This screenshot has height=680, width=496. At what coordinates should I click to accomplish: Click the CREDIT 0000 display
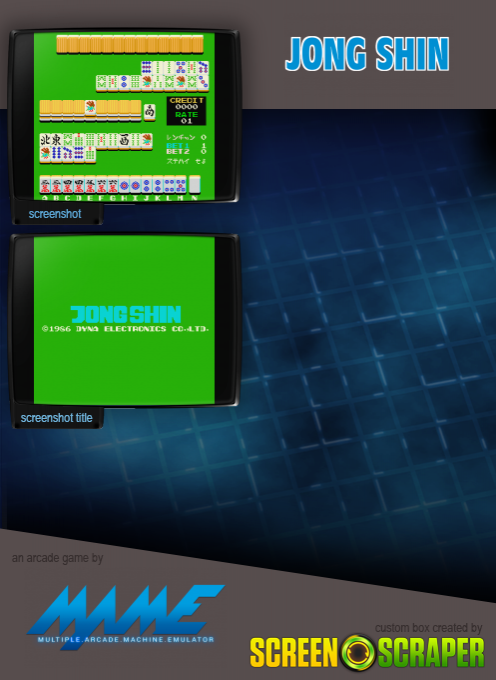(x=186, y=103)
